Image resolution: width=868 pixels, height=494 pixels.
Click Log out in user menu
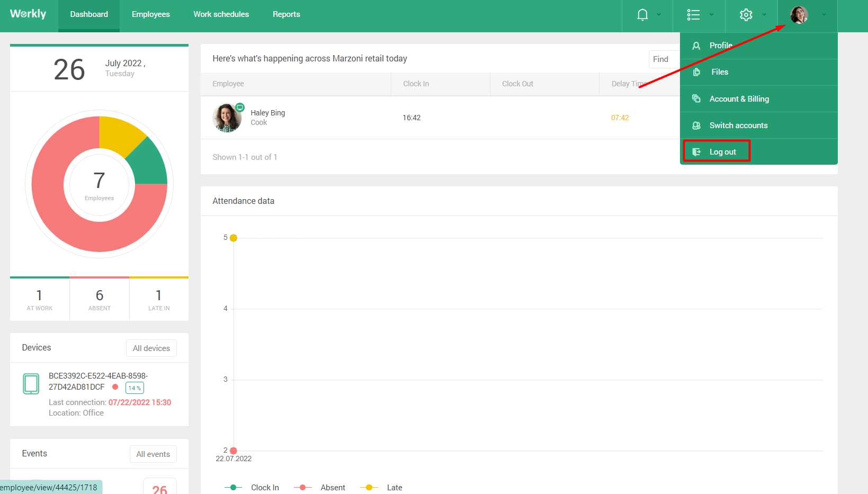pos(759,152)
